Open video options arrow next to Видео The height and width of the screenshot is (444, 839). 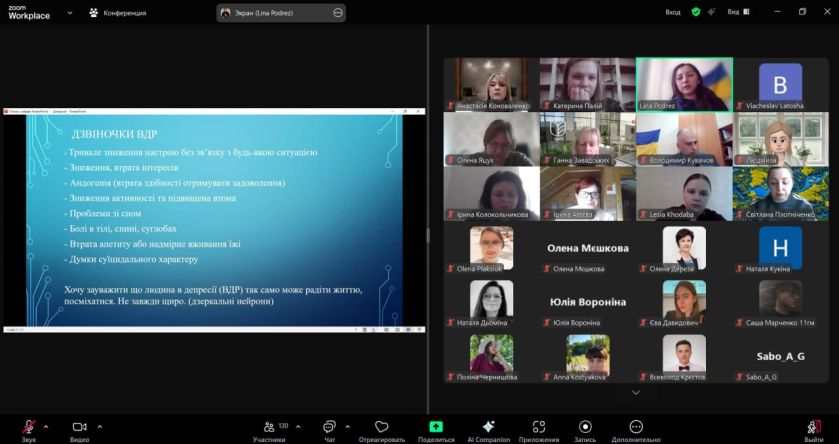coord(100,427)
